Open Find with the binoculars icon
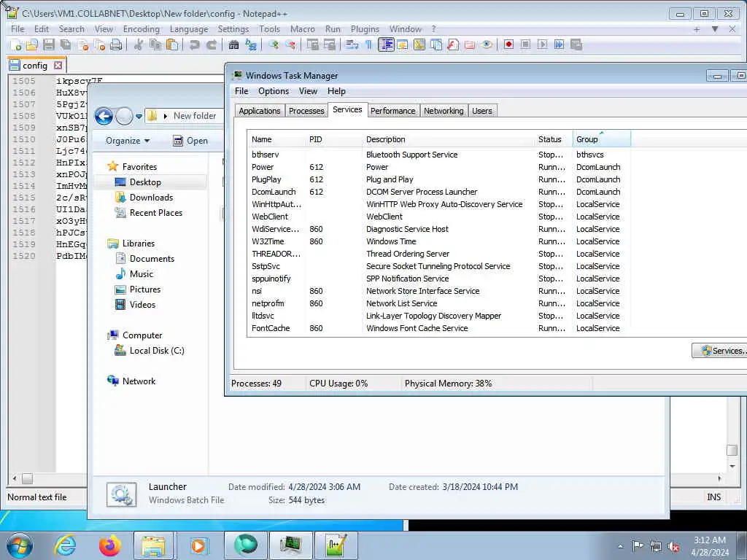 pyautogui.click(x=234, y=44)
